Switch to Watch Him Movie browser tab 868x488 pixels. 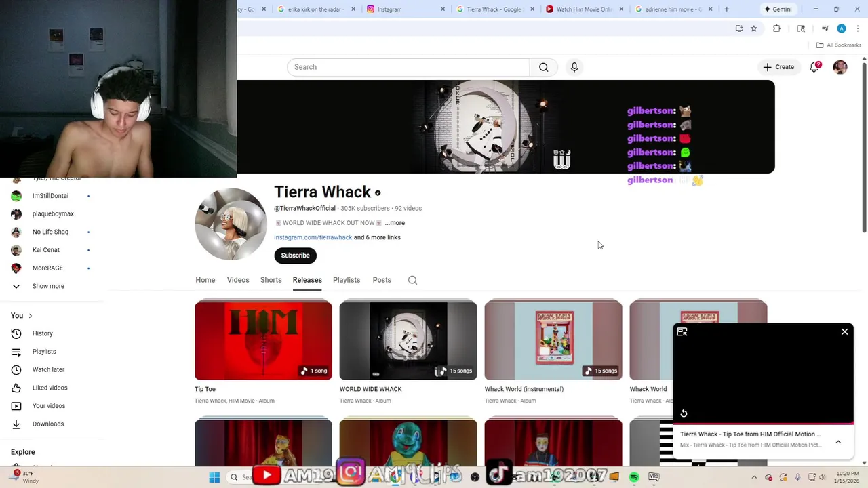point(584,9)
